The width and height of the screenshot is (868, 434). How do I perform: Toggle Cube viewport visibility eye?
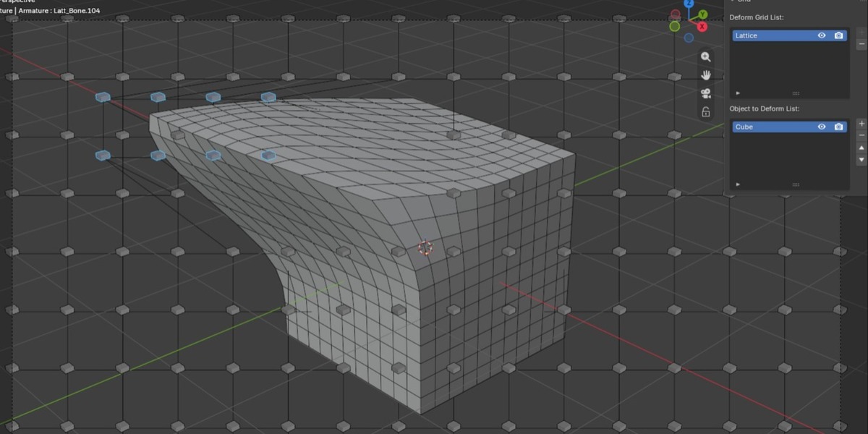822,127
